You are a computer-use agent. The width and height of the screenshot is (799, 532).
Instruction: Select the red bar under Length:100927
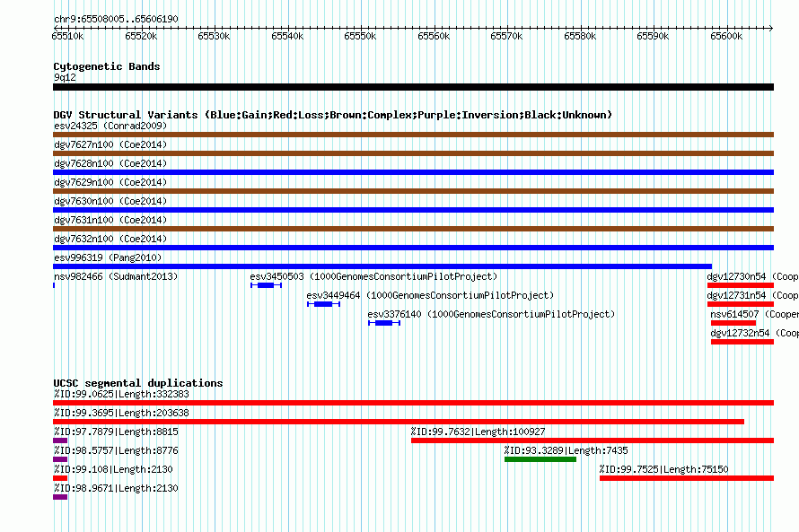[593, 440]
